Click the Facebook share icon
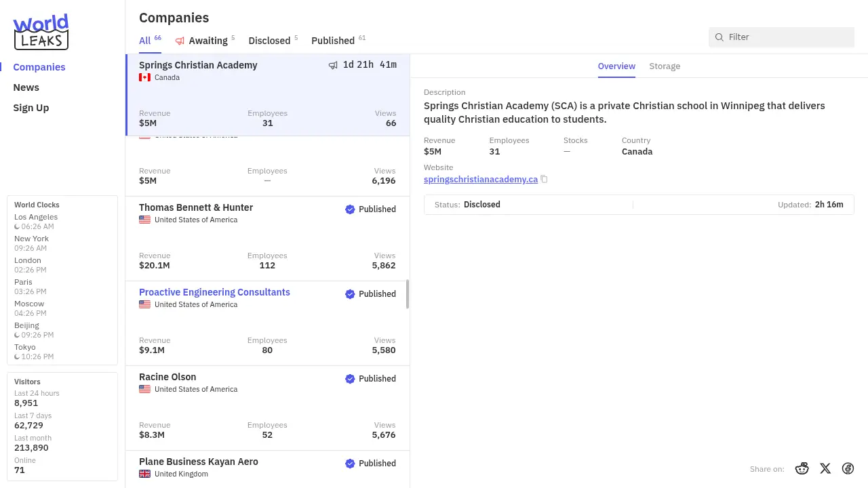868x488 pixels. [848, 468]
